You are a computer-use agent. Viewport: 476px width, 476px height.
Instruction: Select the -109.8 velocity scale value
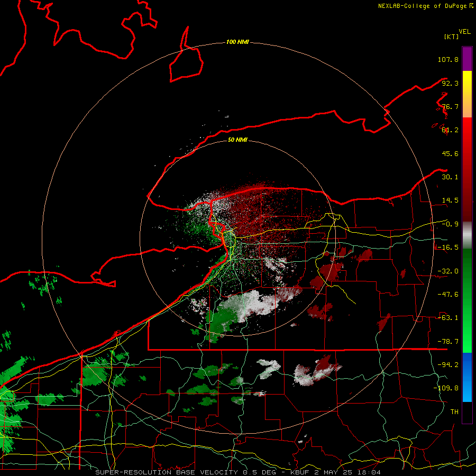click(446, 388)
